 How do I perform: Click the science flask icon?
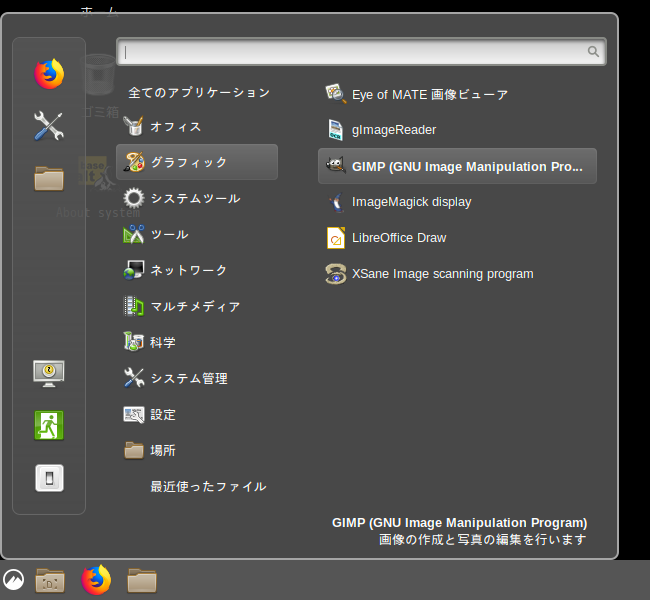pyautogui.click(x=133, y=342)
